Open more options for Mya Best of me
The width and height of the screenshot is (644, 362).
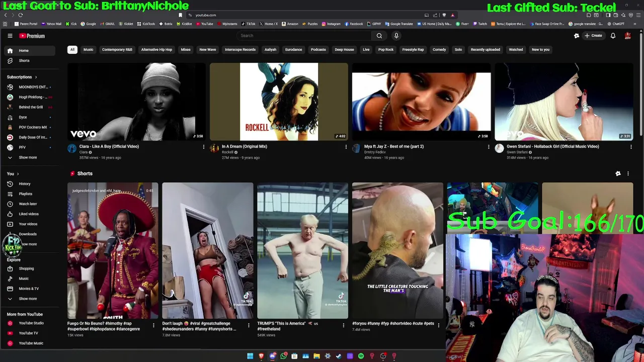(488, 147)
